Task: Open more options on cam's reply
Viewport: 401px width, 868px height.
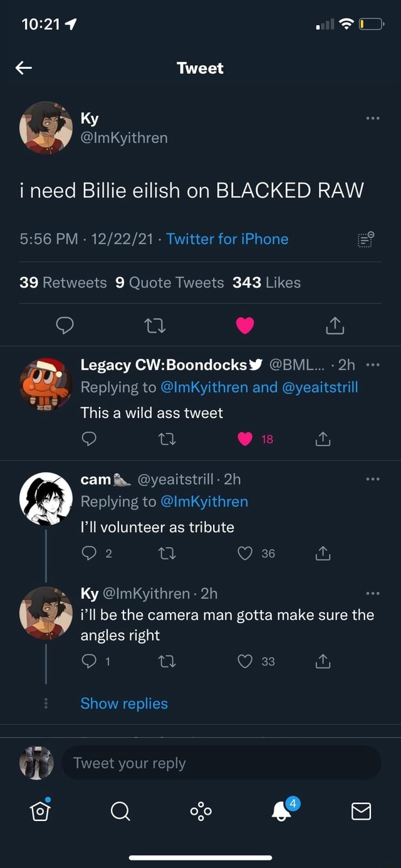Action: (373, 479)
